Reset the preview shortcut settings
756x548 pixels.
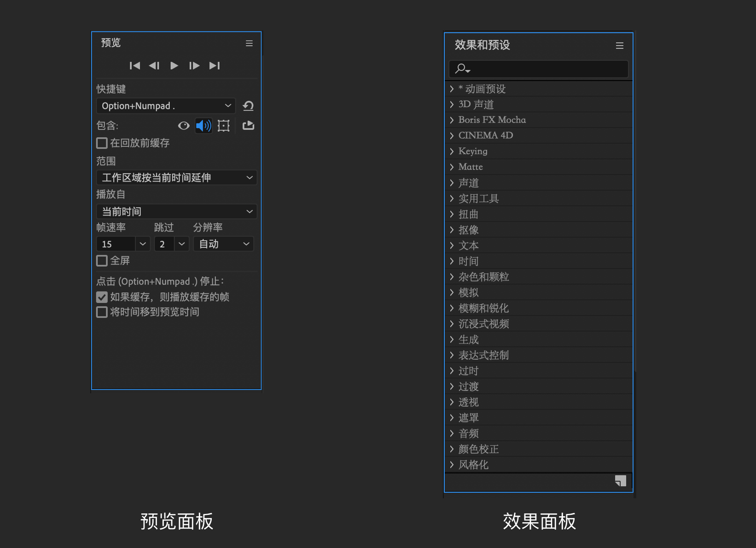248,106
